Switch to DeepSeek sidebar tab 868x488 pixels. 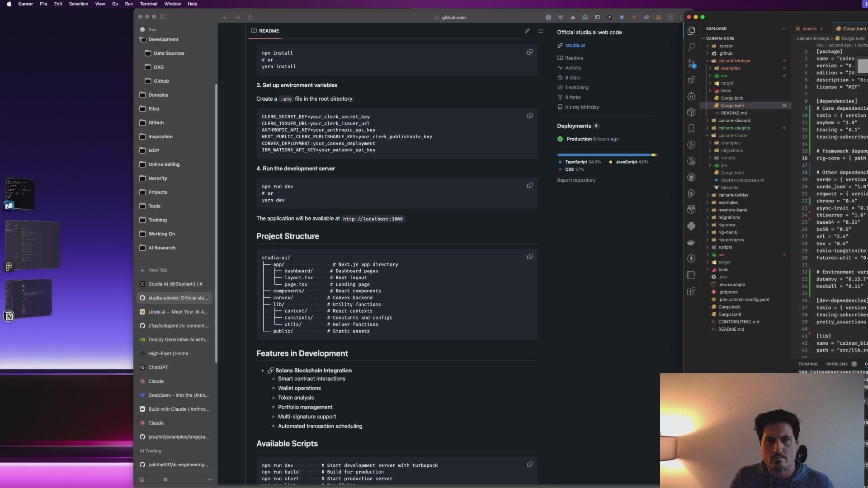[175, 395]
